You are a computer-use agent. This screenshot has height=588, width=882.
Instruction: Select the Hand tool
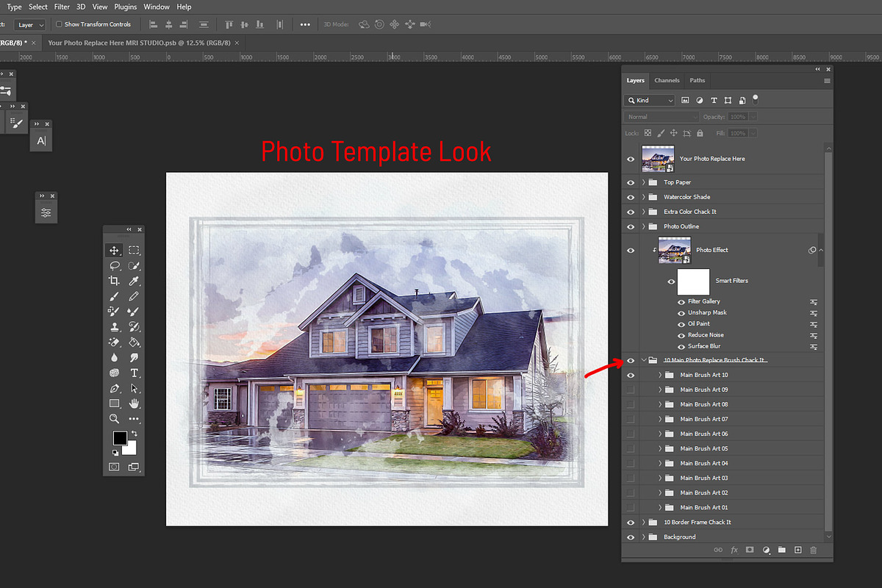134,404
